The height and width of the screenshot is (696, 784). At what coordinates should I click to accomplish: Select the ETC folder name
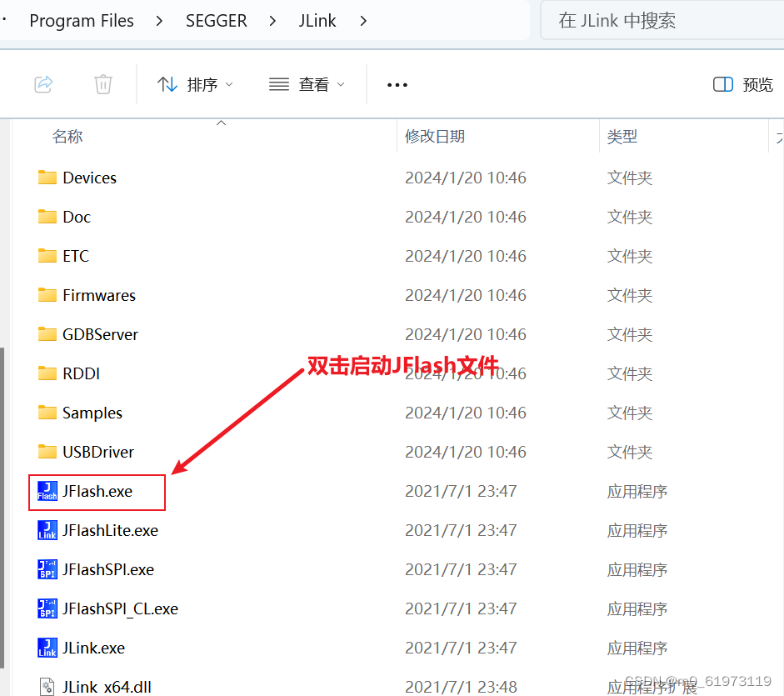point(76,256)
